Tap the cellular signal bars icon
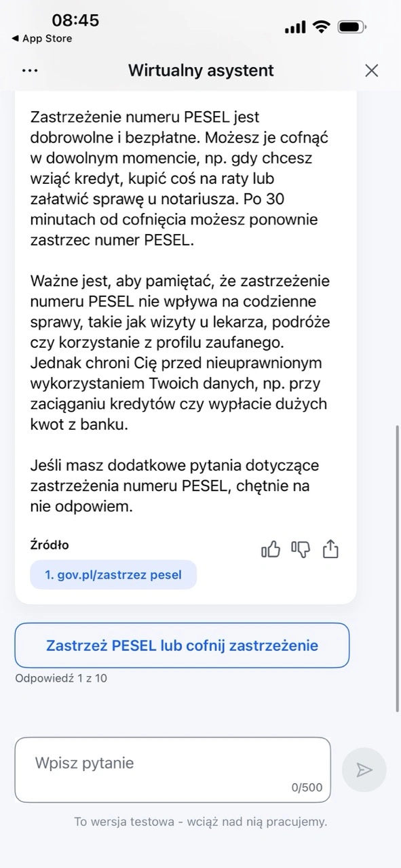This screenshot has width=401, height=868. [295, 26]
